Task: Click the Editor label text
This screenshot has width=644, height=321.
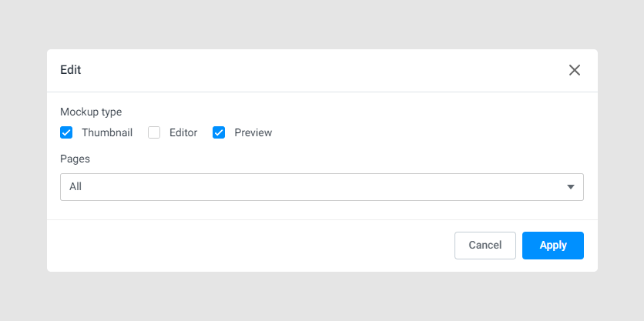Action: point(183,132)
